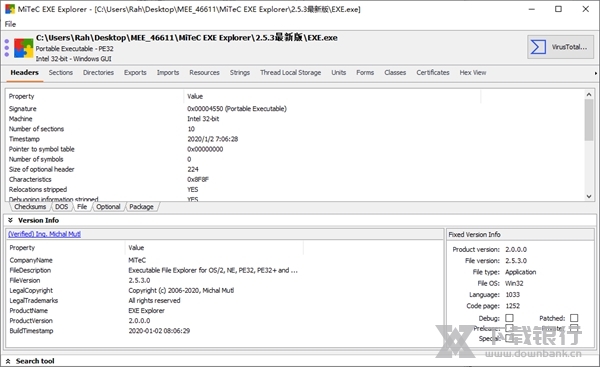Toggle the Debug checkbox
This screenshot has width=600, height=367.
click(x=509, y=318)
